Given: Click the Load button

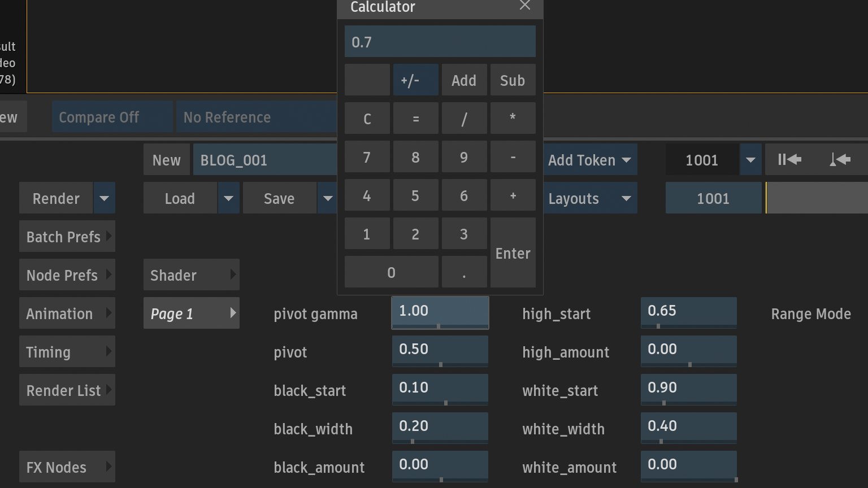Looking at the screenshot, I should [180, 198].
